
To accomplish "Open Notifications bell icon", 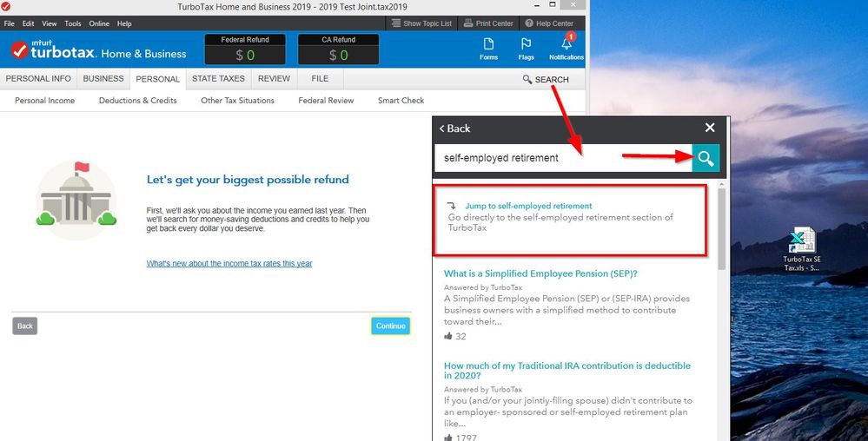I will click(x=567, y=48).
